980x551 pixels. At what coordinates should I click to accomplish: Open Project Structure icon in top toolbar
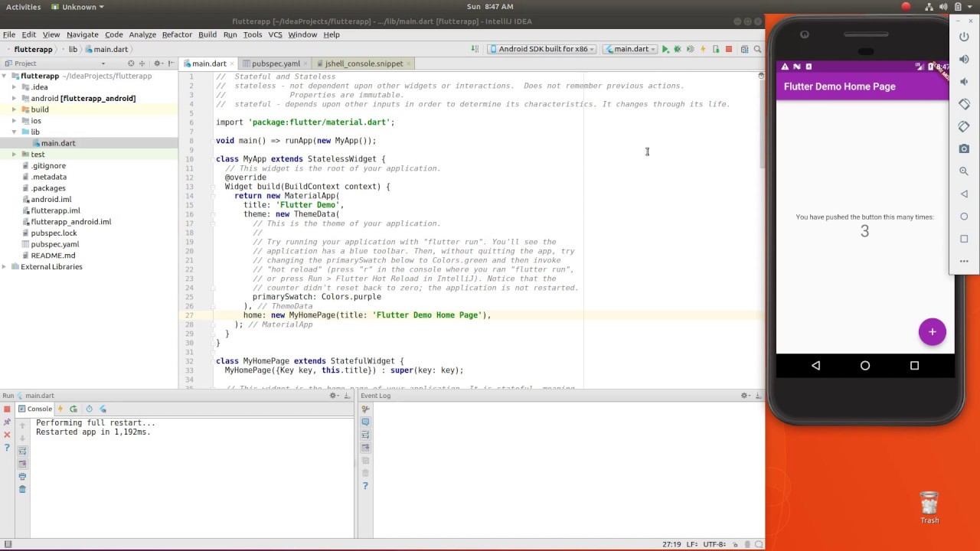(744, 49)
